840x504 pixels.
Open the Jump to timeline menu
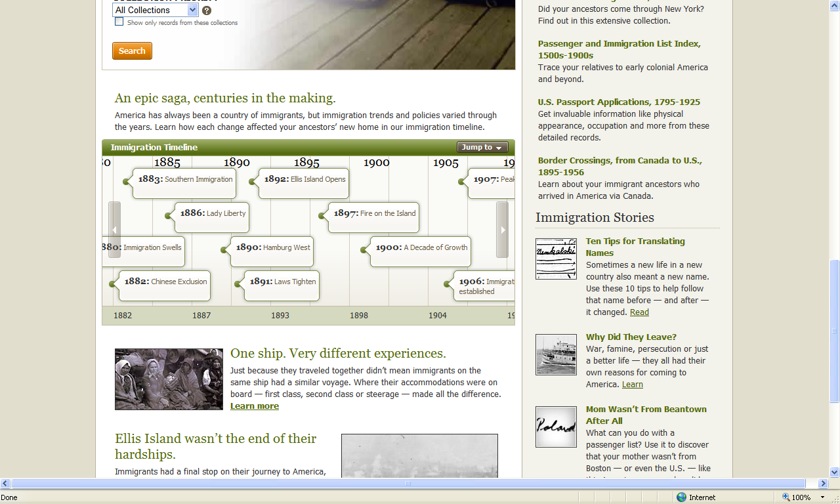point(482,147)
